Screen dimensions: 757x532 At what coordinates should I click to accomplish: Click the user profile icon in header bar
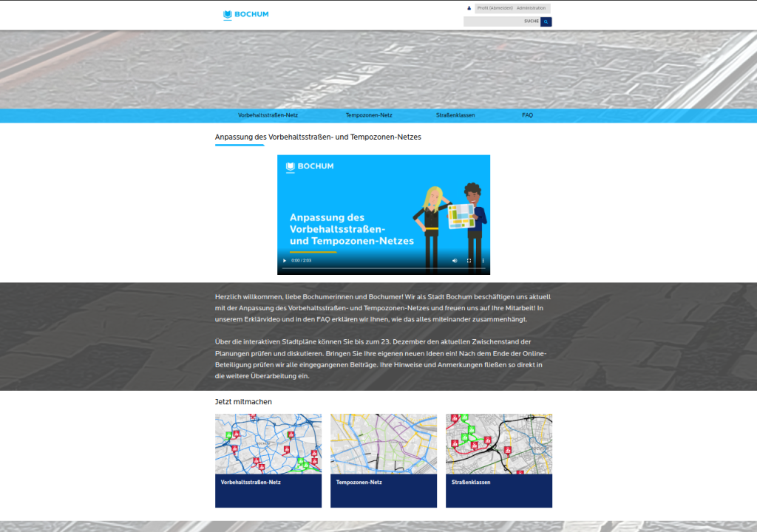(x=469, y=8)
